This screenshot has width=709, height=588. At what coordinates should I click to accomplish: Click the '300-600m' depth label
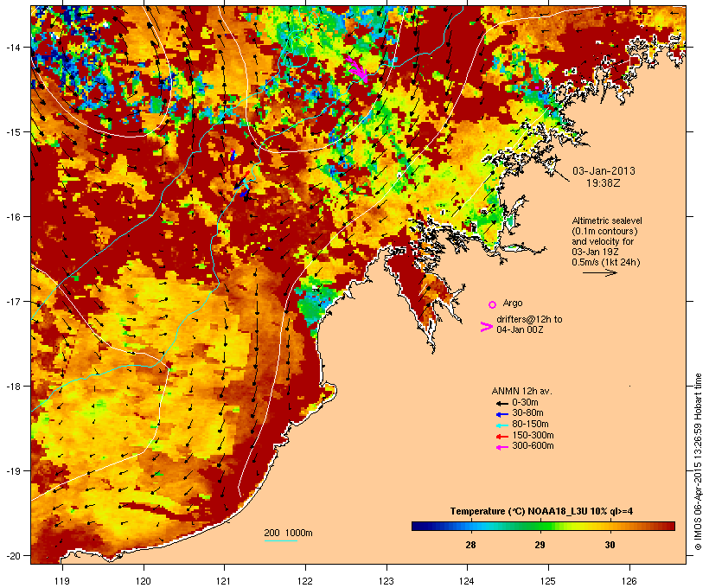point(533,446)
